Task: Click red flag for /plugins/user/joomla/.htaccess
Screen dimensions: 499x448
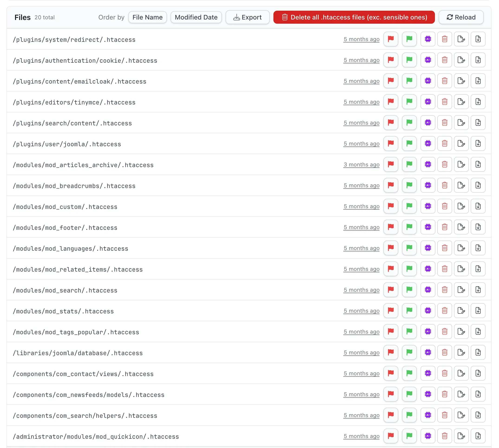Action: tap(391, 143)
